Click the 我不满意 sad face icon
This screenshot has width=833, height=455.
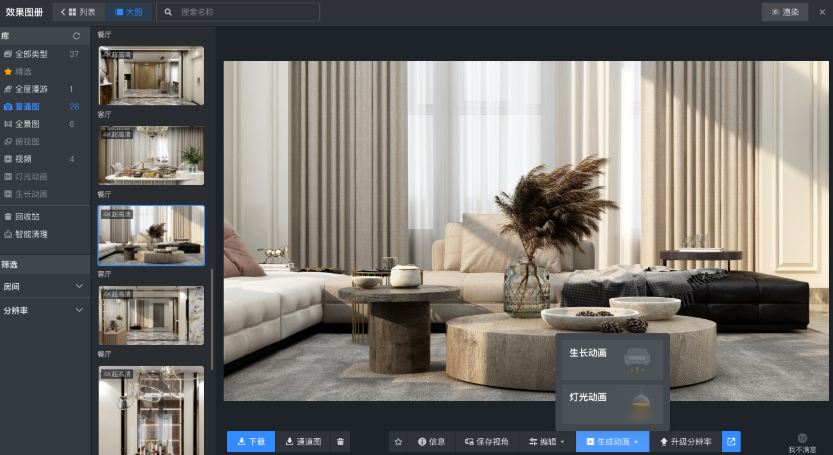[x=802, y=440]
